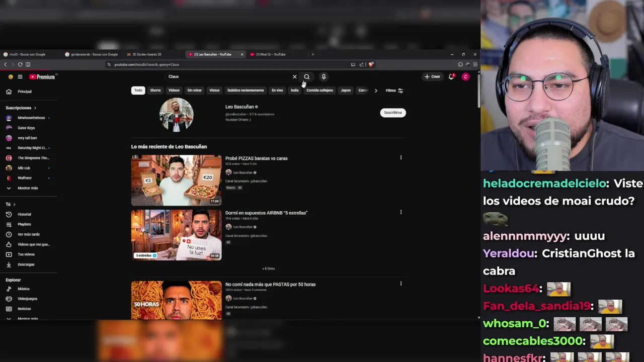The height and width of the screenshot is (362, 644).
Task: Select the Sin mirar filter chip
Action: click(194, 90)
